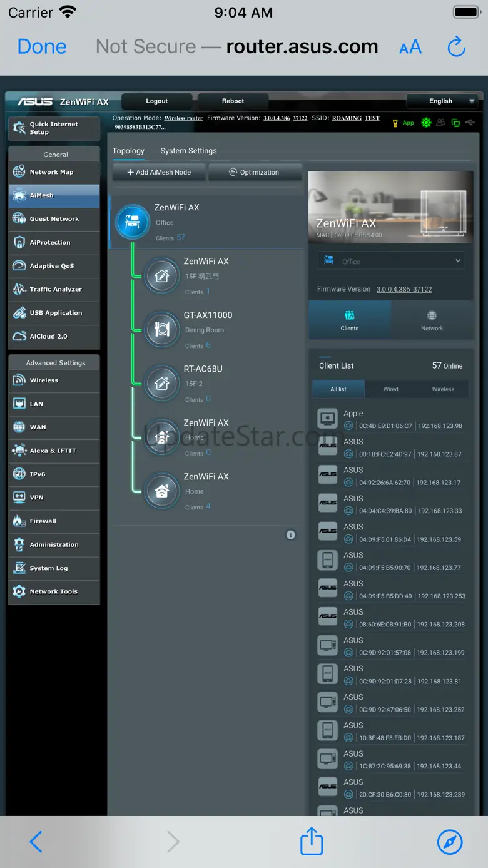Image resolution: width=488 pixels, height=868 pixels.
Task: Click ASUS client 192.168.123.199 entry
Action: pos(392,646)
